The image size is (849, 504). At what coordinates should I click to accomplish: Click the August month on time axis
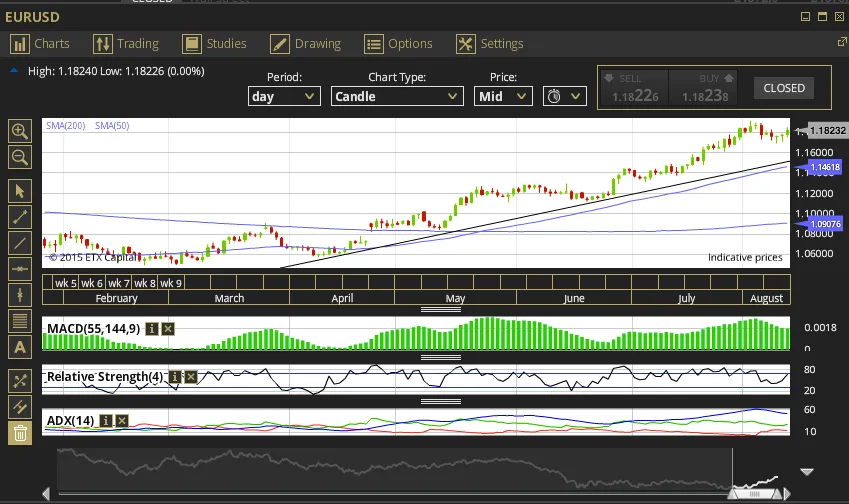[x=766, y=298]
